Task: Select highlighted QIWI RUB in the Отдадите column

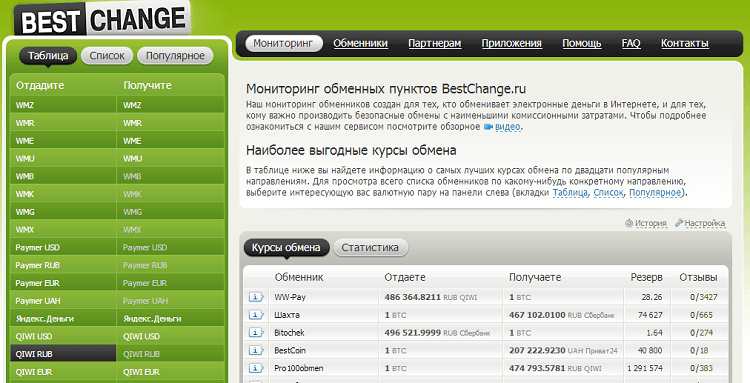Action: [x=63, y=354]
